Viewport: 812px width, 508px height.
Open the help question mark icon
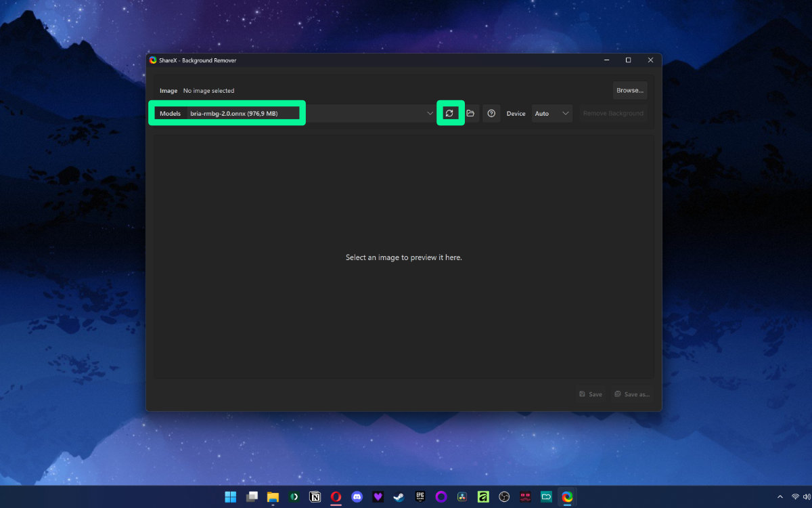tap(491, 113)
